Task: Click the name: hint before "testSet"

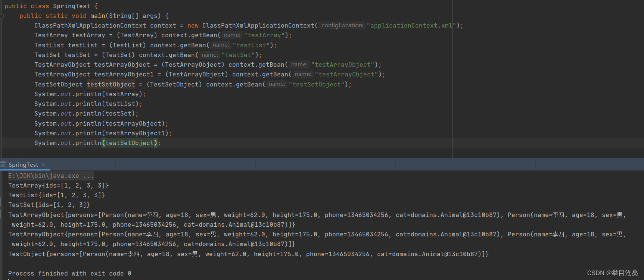Action: 210,55
